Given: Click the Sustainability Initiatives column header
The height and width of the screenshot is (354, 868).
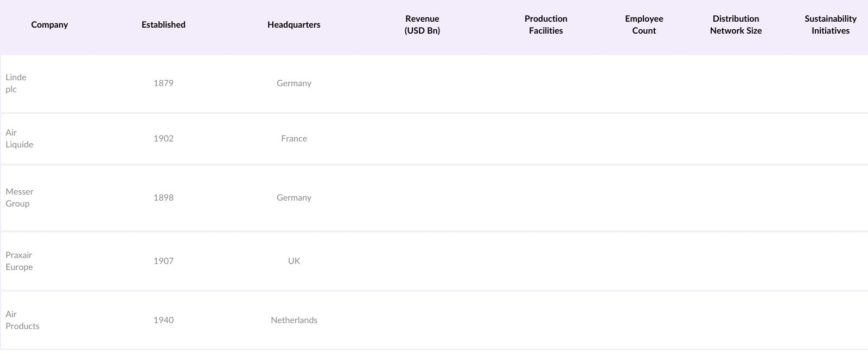Looking at the screenshot, I should pos(830,25).
